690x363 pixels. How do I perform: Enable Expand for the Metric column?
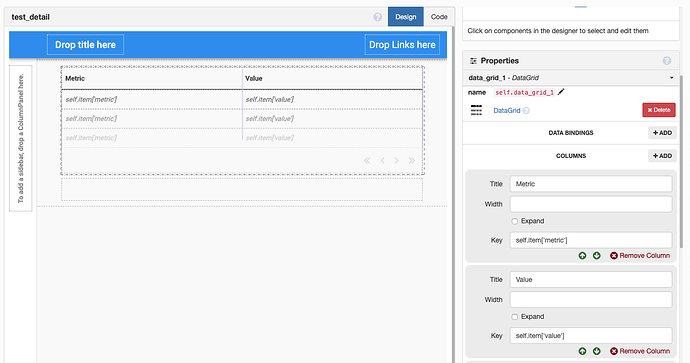tap(514, 221)
